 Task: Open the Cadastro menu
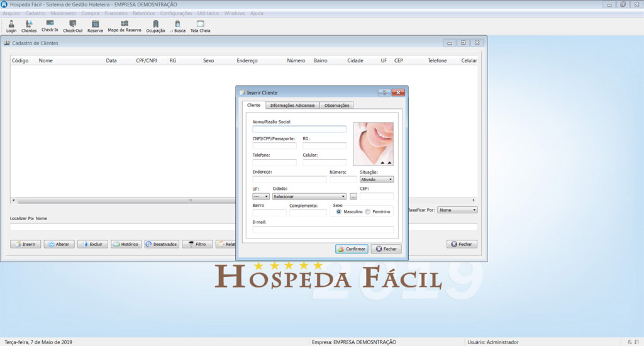point(35,13)
